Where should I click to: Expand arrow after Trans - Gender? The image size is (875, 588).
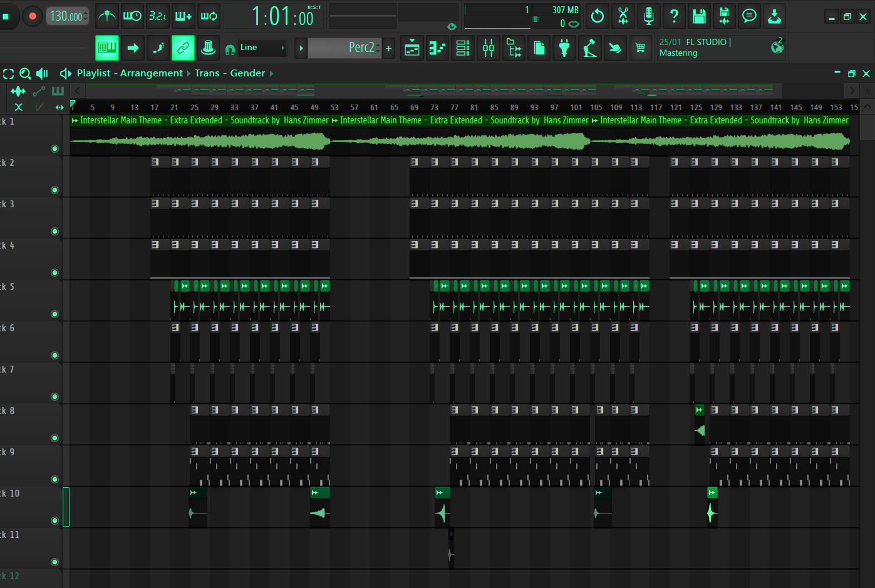point(271,73)
